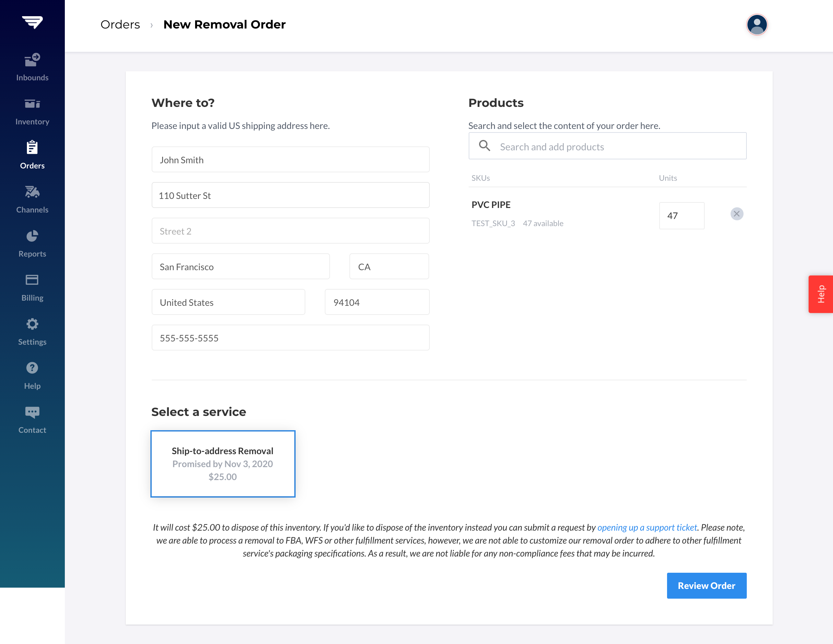Click the 47 available text
Viewport: 833px width, 644px height.
[543, 224]
